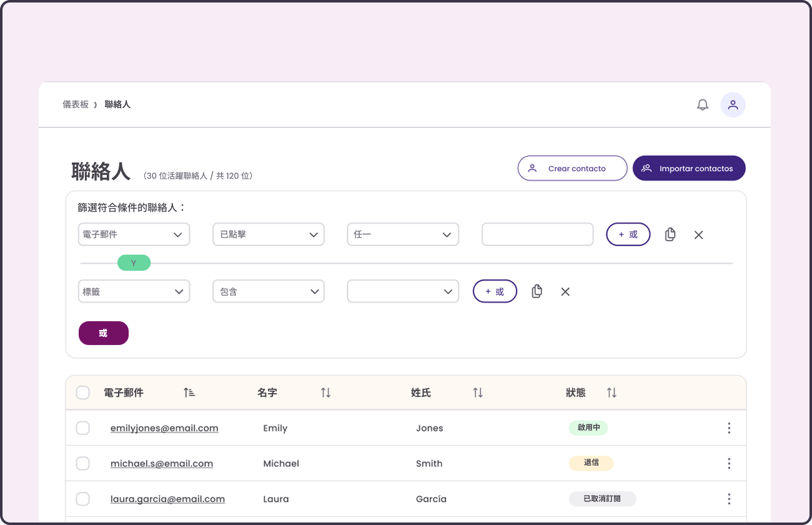
Task: Sort table by 電子郵件 column icon
Action: pos(189,392)
